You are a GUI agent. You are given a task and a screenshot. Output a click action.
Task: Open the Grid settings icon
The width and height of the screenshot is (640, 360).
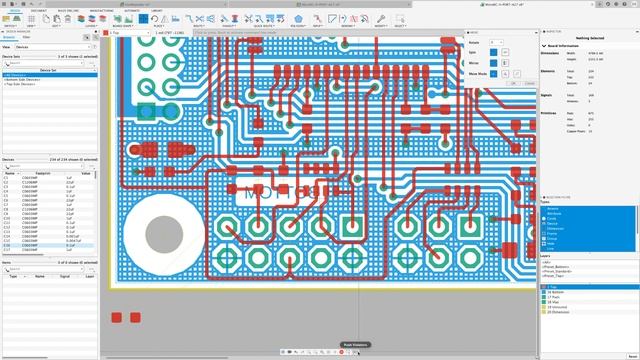pos(31,19)
